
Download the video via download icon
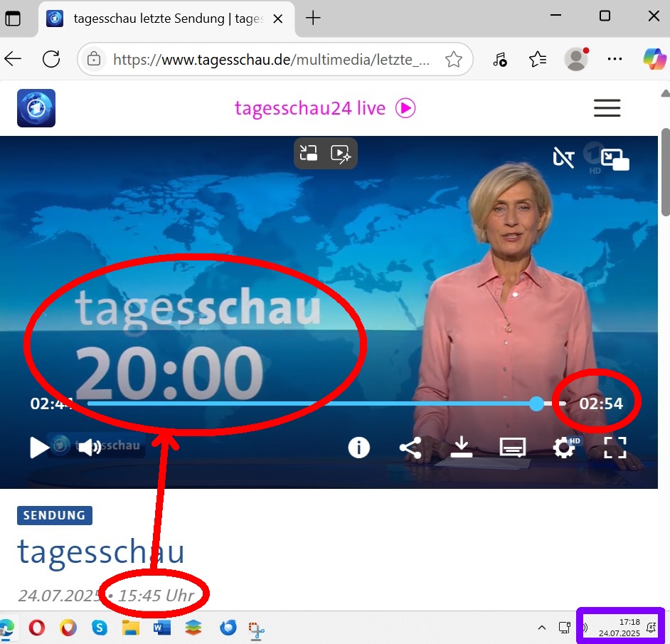tap(462, 447)
